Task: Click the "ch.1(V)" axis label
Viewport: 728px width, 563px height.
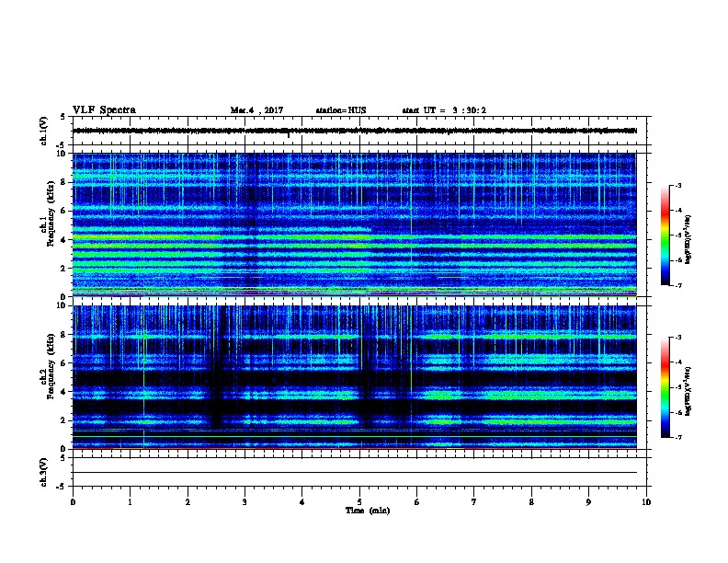Action: [43, 131]
